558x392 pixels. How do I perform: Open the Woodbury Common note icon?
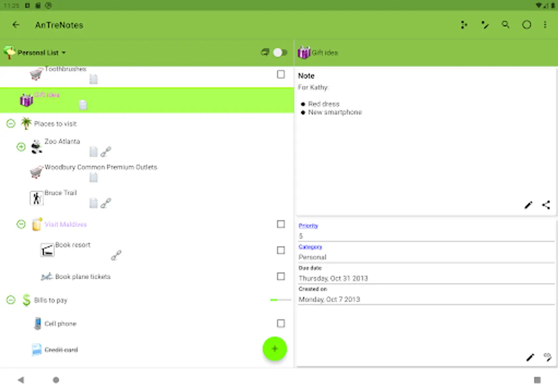tap(93, 177)
